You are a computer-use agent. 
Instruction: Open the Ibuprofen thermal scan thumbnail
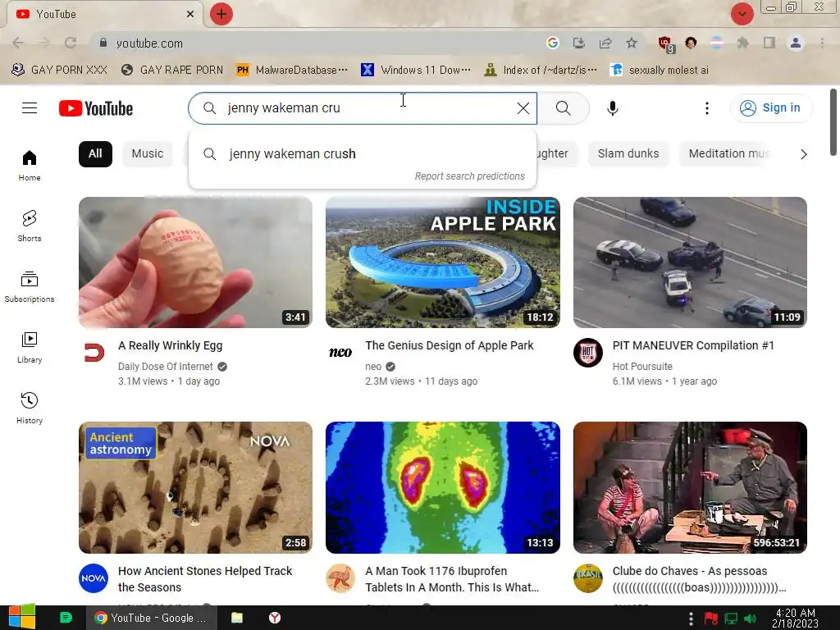(x=442, y=487)
